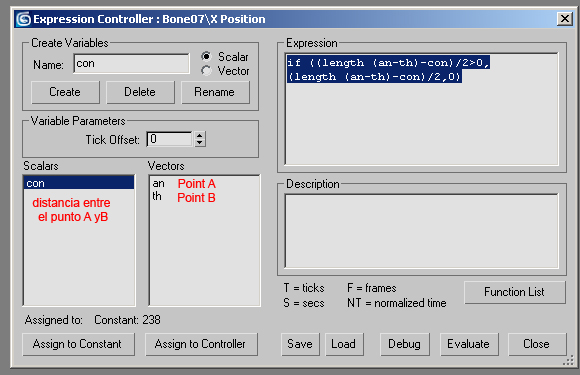This screenshot has height=375, width=580.
Task: Click the Name input field
Action: [131, 64]
